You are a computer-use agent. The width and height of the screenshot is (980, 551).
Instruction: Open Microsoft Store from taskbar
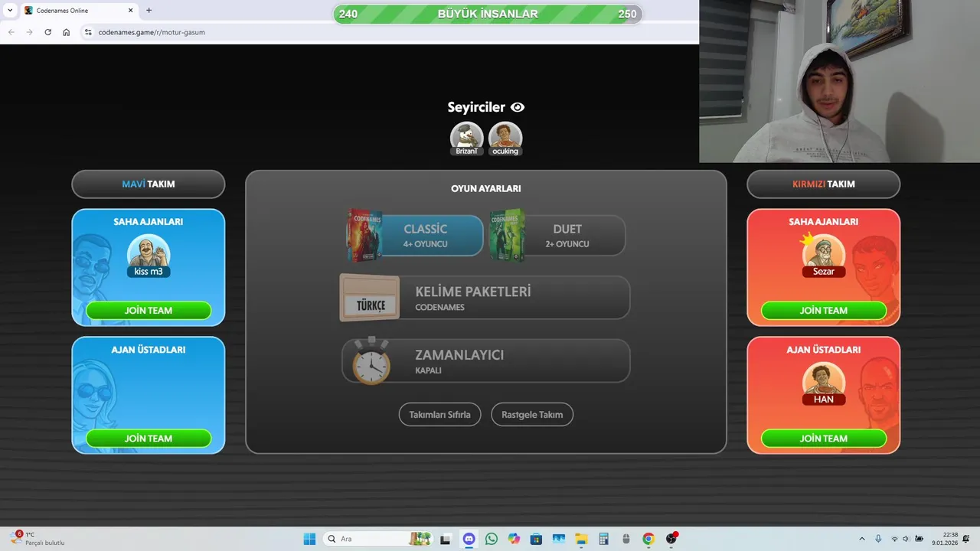(x=536, y=539)
